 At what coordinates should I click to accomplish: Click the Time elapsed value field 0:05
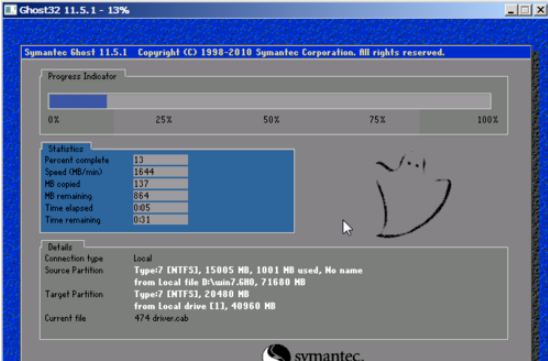(x=160, y=208)
